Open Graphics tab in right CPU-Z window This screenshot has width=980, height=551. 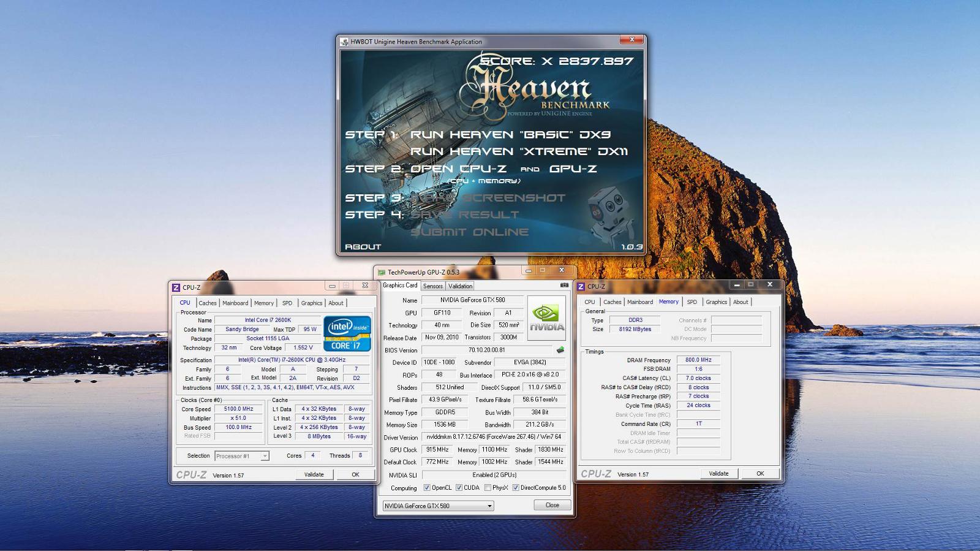coord(717,302)
